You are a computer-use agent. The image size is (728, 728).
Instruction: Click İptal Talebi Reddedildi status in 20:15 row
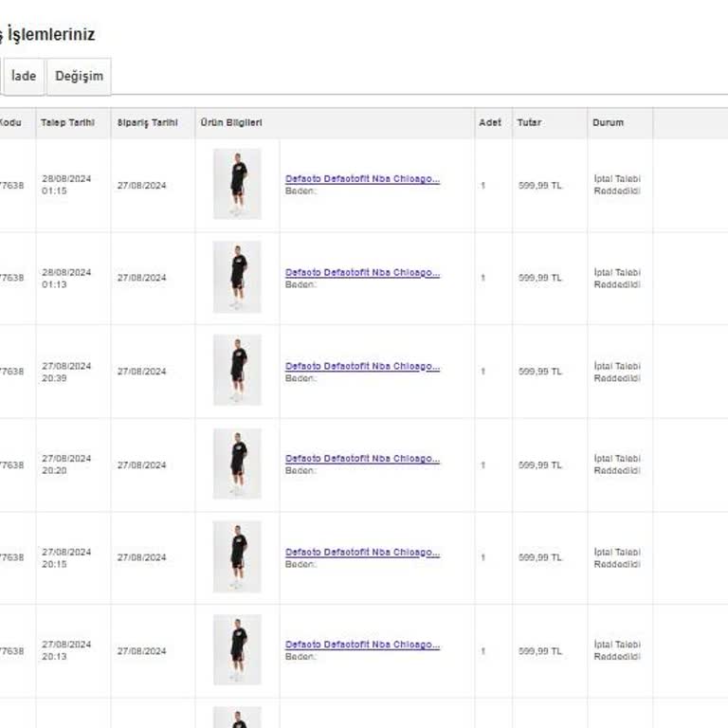coord(617,558)
